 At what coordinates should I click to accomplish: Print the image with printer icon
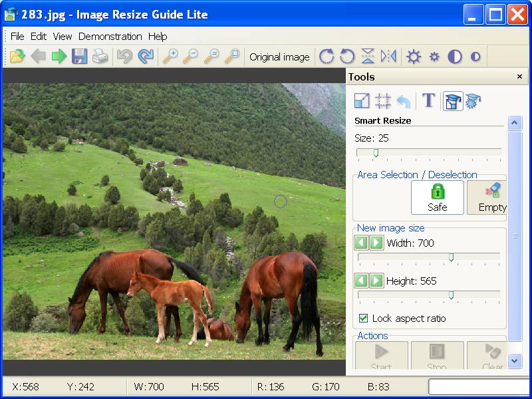click(x=100, y=57)
